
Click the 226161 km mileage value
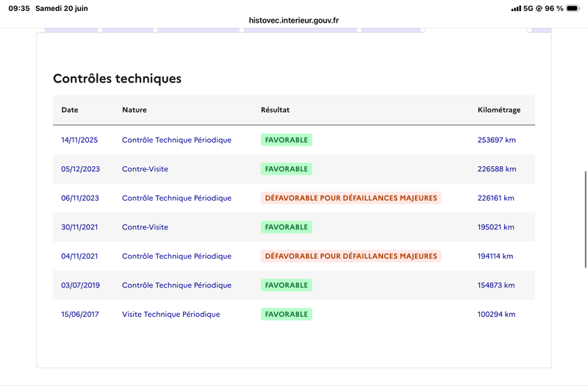[x=495, y=198]
